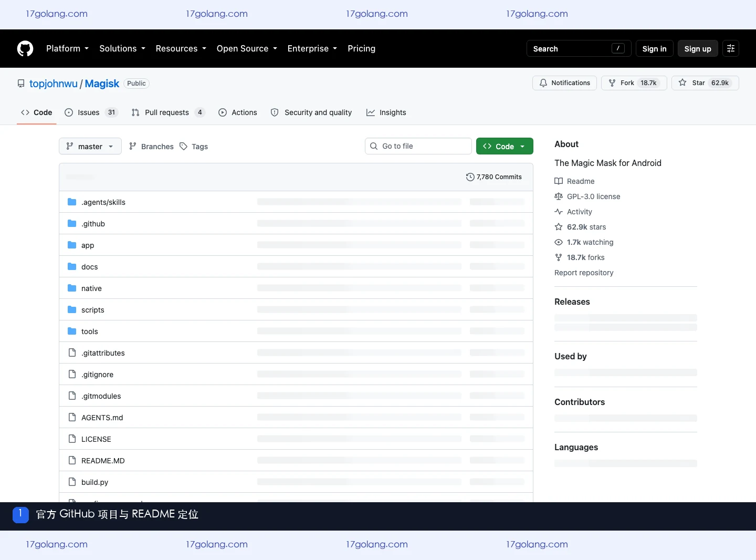
Task: Switch to the Actions tab
Action: [238, 112]
